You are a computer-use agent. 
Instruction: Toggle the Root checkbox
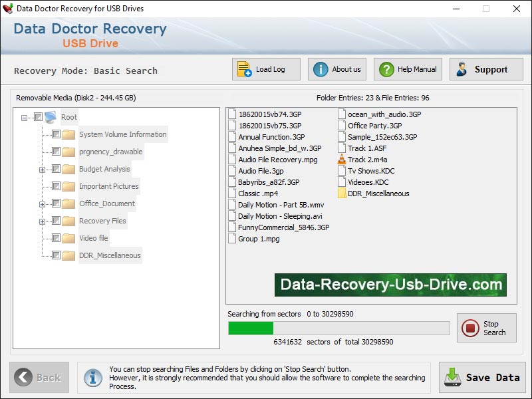[x=38, y=117]
